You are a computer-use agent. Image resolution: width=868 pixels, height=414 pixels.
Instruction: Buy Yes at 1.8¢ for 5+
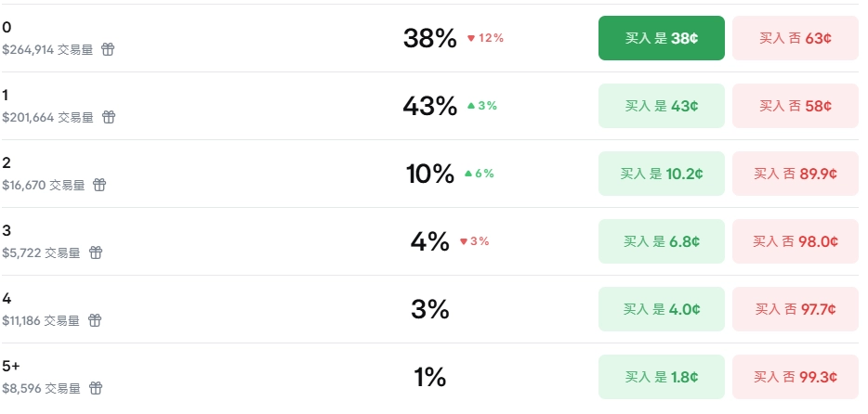pos(661,377)
